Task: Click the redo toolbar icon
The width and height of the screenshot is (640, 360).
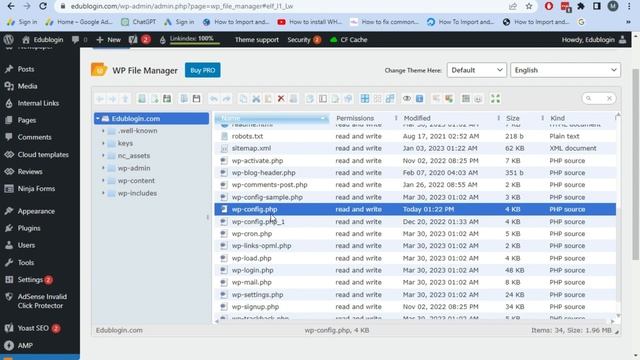Action: (x=227, y=99)
